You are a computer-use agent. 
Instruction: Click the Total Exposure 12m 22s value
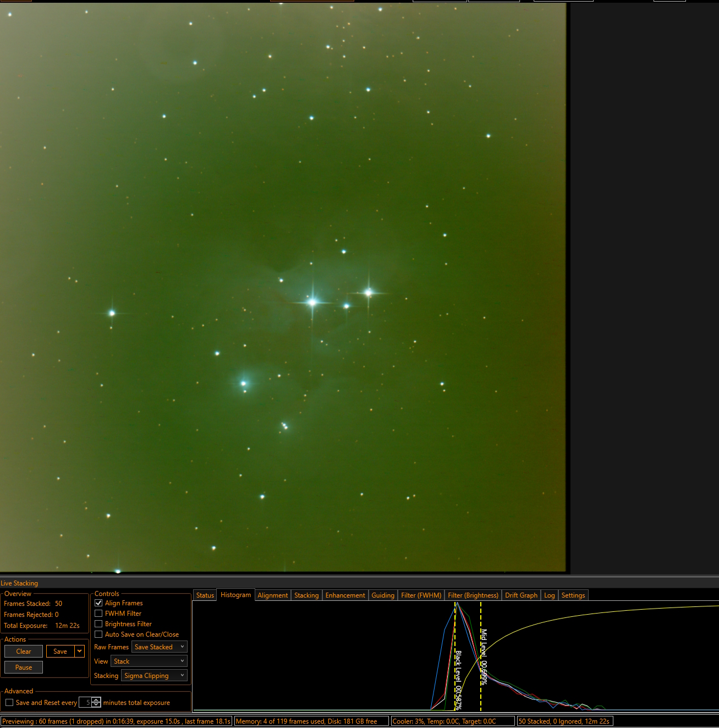tap(67, 626)
